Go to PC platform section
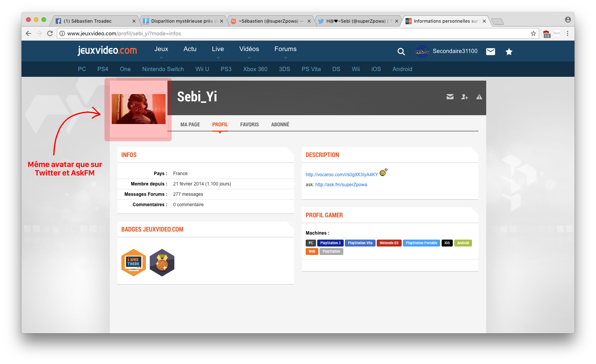This screenshot has width=596, height=364. 82,69
